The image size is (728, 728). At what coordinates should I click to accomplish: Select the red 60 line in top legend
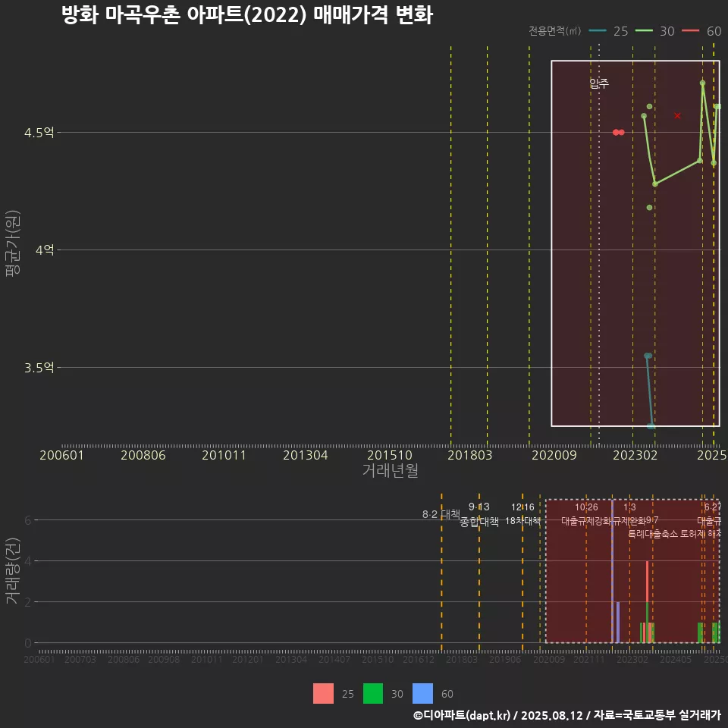click(690, 31)
